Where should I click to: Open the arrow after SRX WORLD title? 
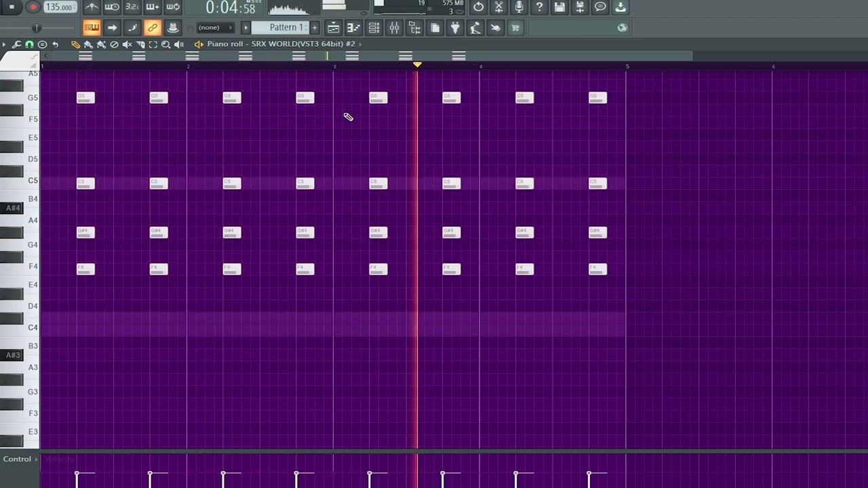[361, 44]
